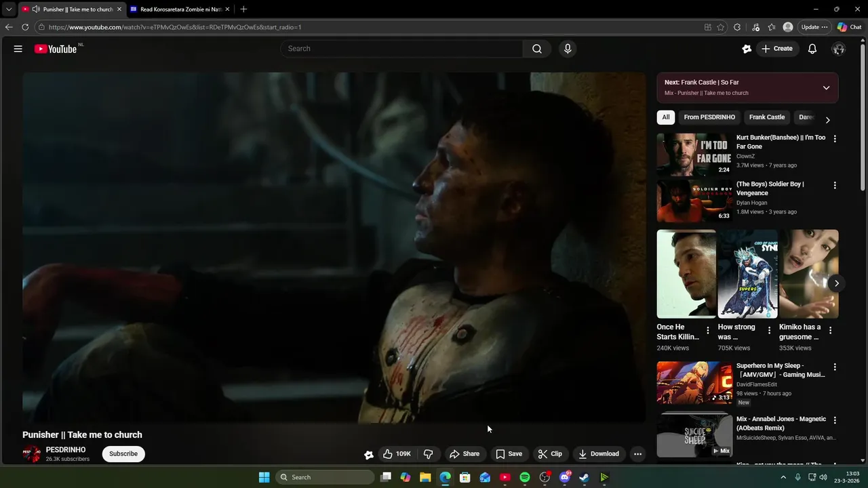The width and height of the screenshot is (868, 488).
Task: Open a new browser tab
Action: (243, 9)
